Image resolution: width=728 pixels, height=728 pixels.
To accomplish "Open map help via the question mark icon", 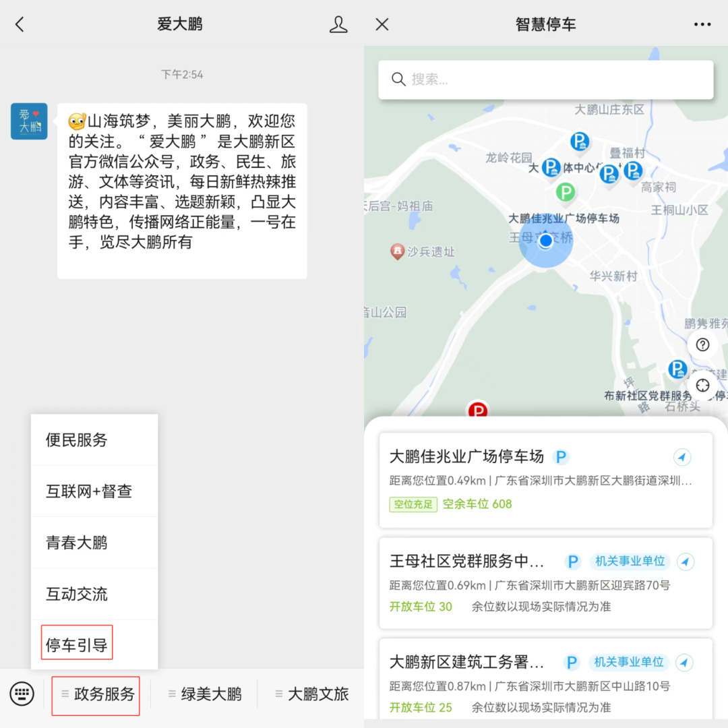I will (702, 344).
